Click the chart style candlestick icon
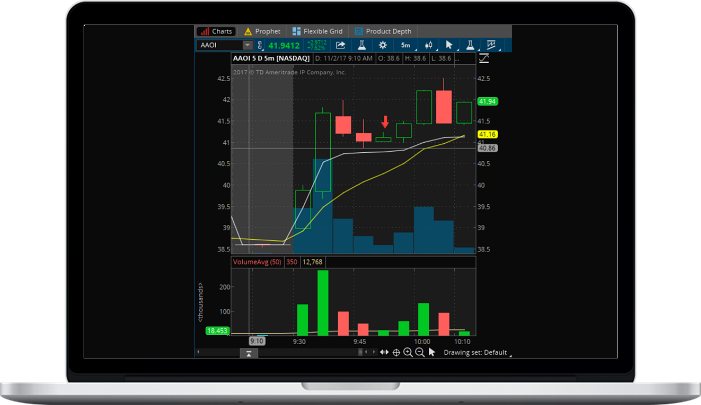The image size is (701, 405). pos(429,45)
